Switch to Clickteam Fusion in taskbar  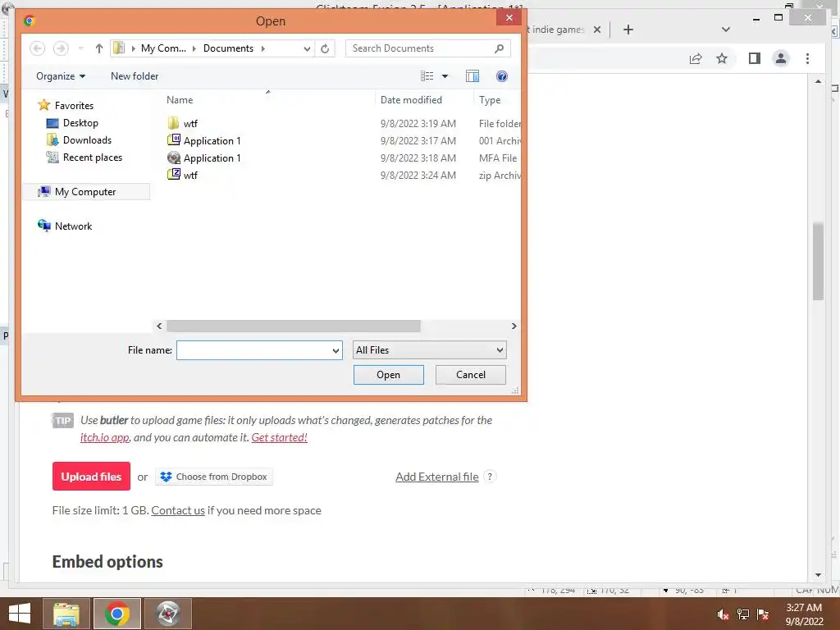[167, 614]
